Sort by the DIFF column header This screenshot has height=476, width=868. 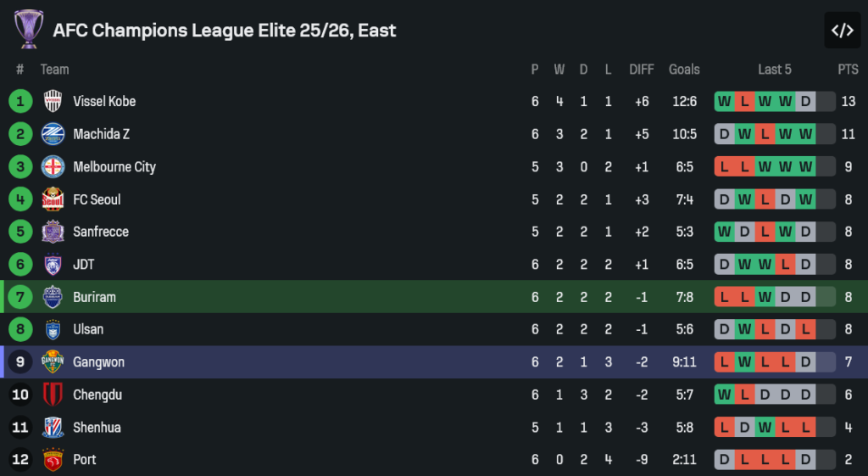pyautogui.click(x=642, y=70)
